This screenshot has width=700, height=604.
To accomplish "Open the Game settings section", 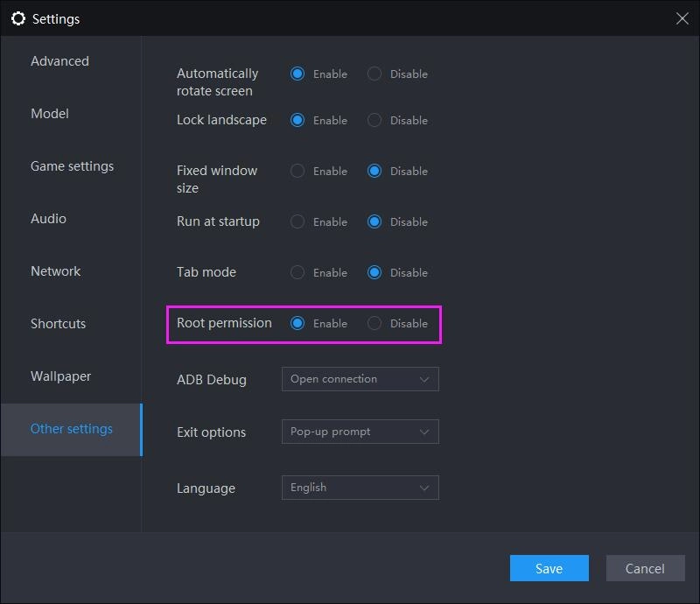I will pyautogui.click(x=73, y=165).
